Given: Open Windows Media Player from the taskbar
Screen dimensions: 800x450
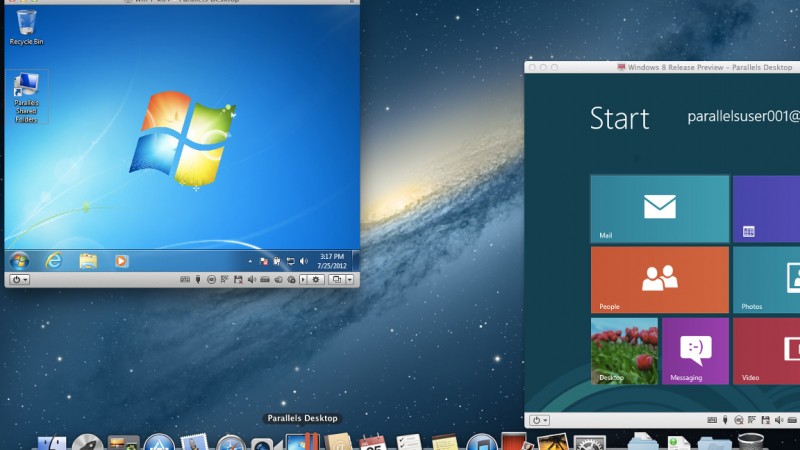Looking at the screenshot, I should pyautogui.click(x=121, y=261).
